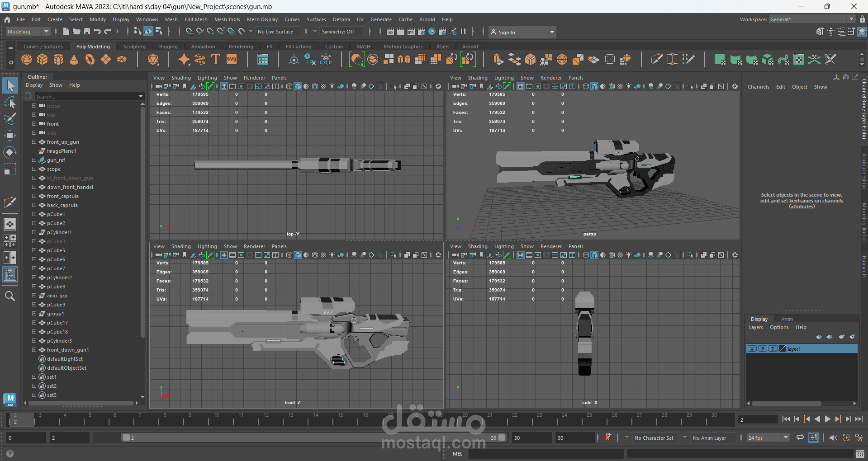Jump to start of playback range
868x461 pixels.
(x=786, y=419)
